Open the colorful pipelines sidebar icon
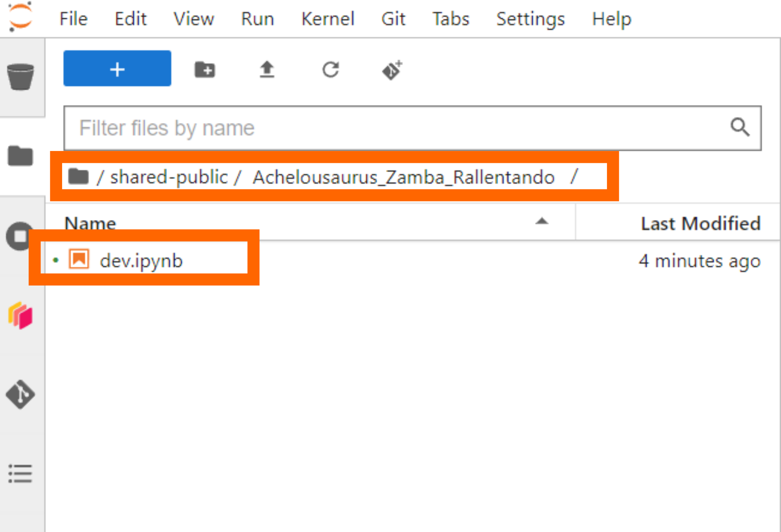The width and height of the screenshot is (781, 532). pyautogui.click(x=21, y=315)
